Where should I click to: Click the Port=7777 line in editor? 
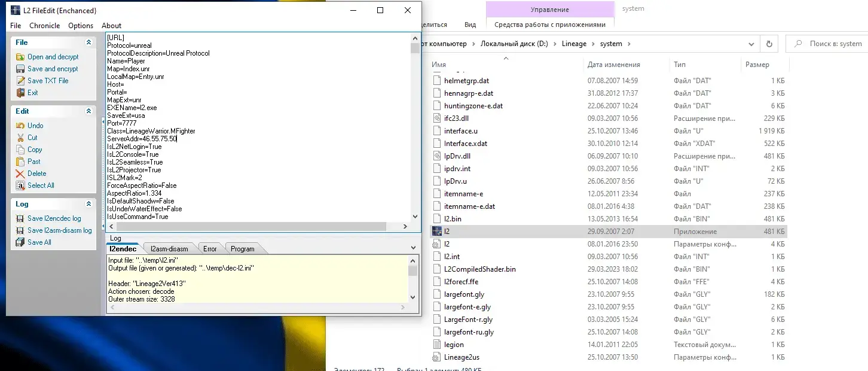(x=122, y=123)
